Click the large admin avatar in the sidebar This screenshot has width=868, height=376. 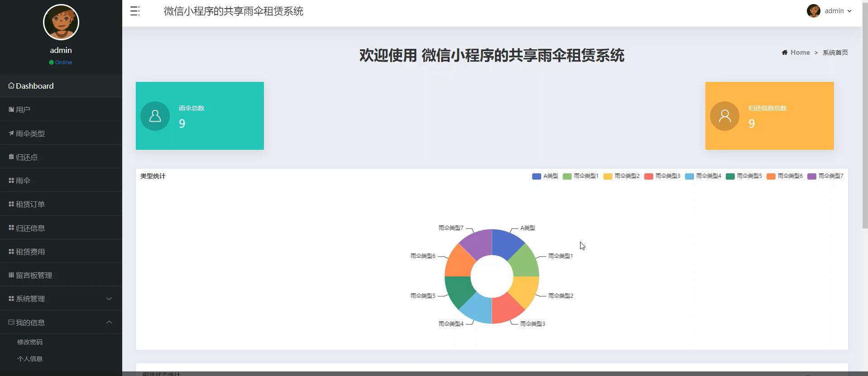[61, 22]
